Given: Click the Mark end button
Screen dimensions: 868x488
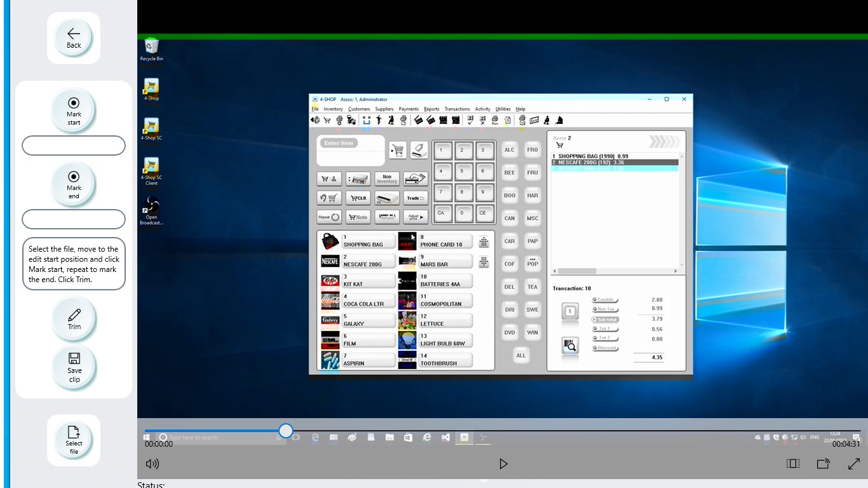Looking at the screenshot, I should coord(74,184).
